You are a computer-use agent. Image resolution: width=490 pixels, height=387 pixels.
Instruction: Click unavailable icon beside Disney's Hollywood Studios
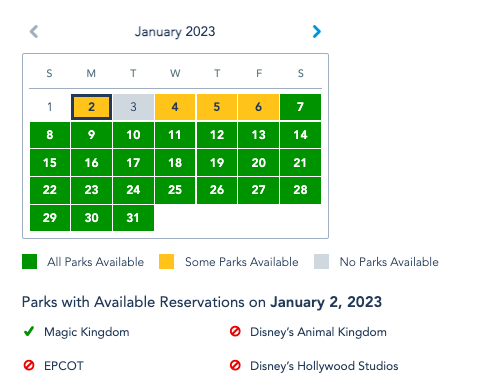(235, 365)
